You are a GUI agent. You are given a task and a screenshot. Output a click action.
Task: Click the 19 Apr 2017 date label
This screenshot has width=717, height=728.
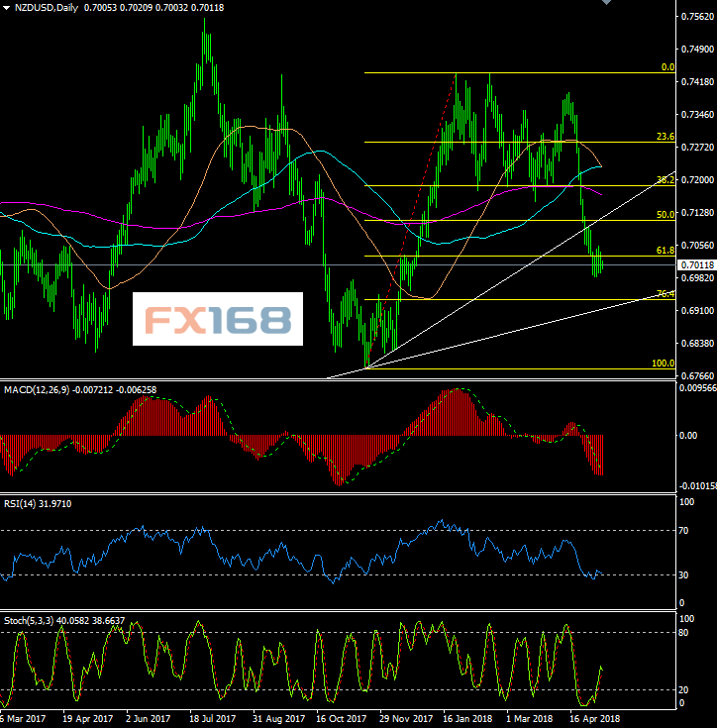pyautogui.click(x=87, y=719)
